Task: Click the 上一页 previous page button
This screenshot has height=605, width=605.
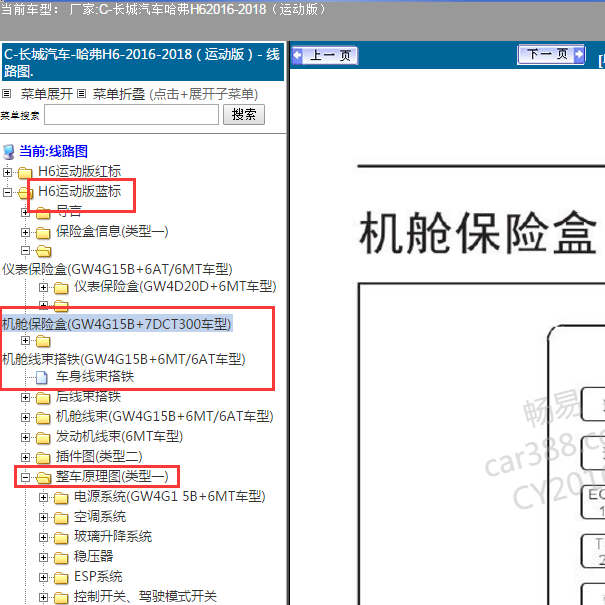Action: pos(325,55)
